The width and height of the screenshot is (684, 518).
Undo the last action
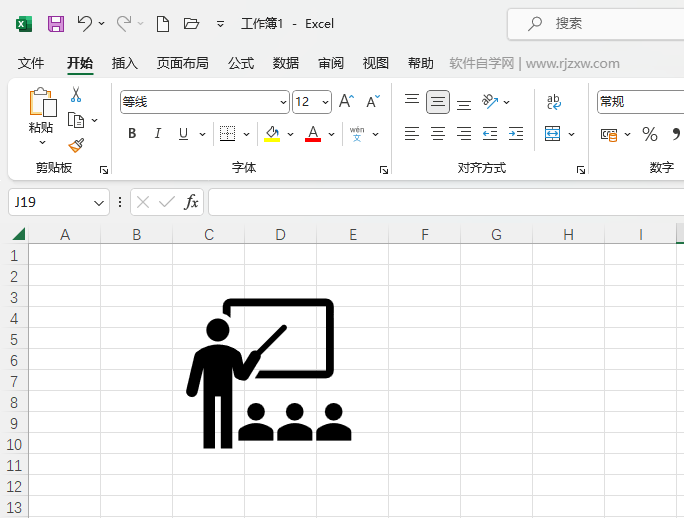85,24
